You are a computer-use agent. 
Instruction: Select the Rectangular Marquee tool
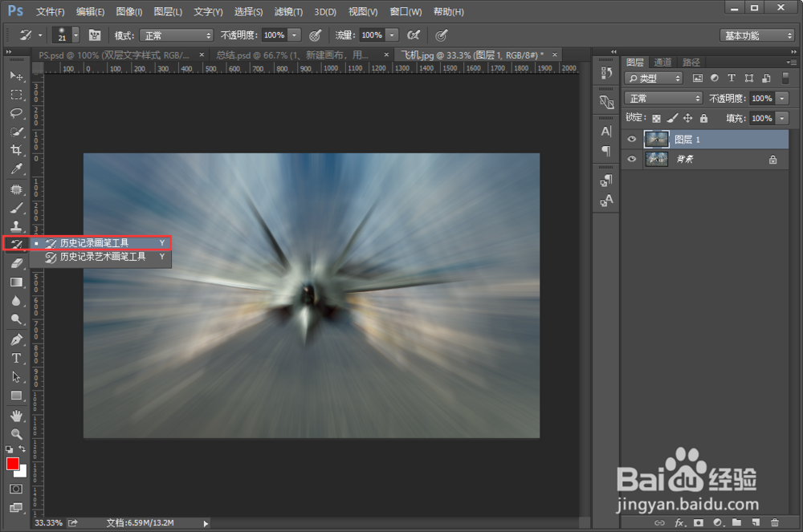[x=16, y=95]
